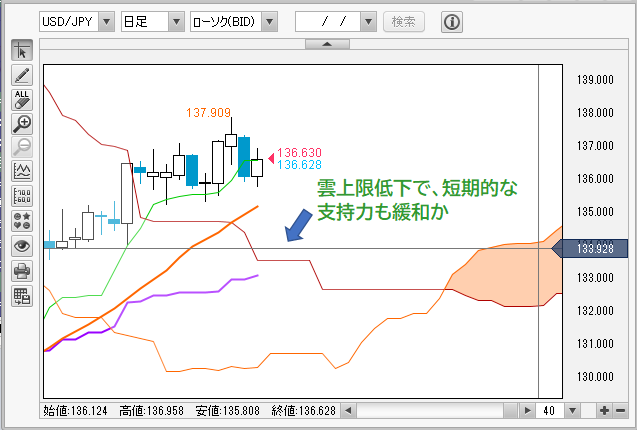Click the zoom in magnifier icon
Viewport: 637px width, 430px height.
(x=22, y=124)
